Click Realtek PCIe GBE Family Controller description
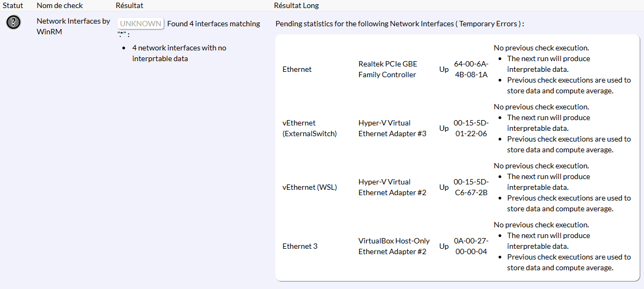Screen dimensions: 644x289 [x=387, y=69]
